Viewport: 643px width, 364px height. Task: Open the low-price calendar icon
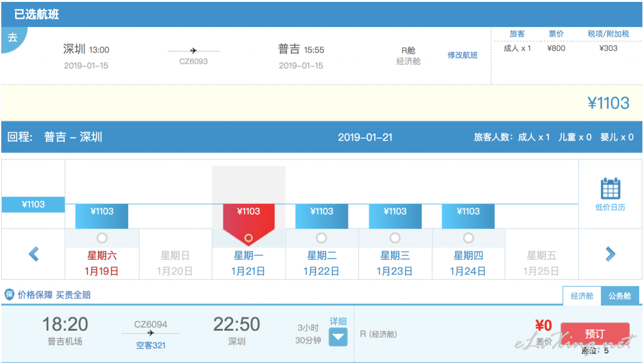coord(610,189)
